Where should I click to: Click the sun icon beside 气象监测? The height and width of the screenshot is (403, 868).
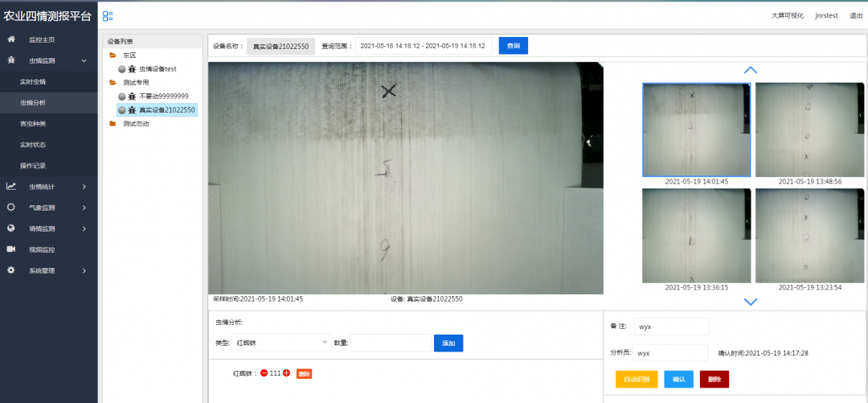[11, 208]
